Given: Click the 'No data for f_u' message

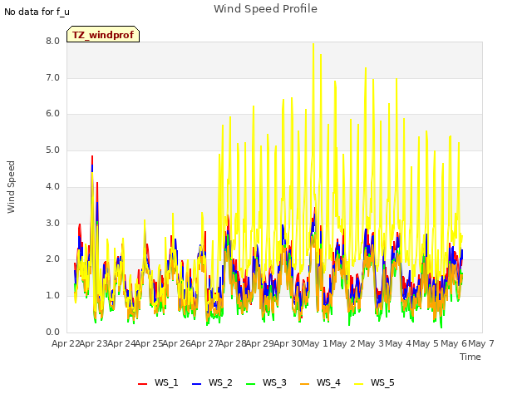Looking at the screenshot, I should pyautogui.click(x=37, y=12).
